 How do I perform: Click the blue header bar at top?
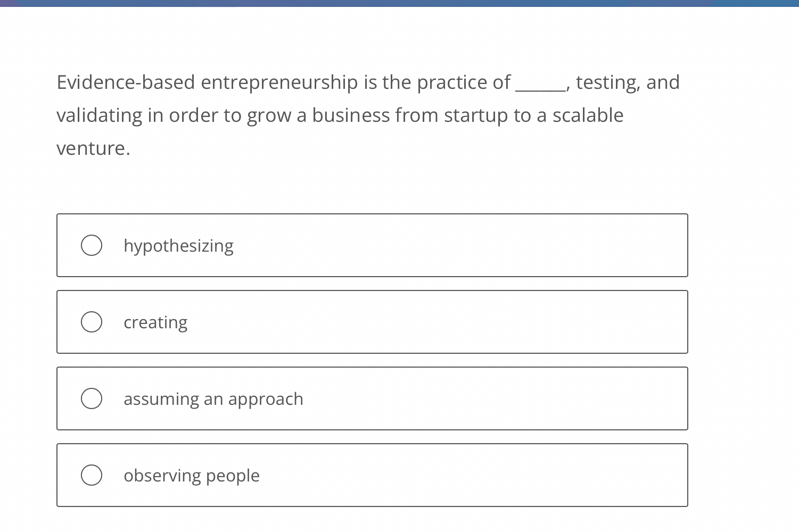[399, 4]
